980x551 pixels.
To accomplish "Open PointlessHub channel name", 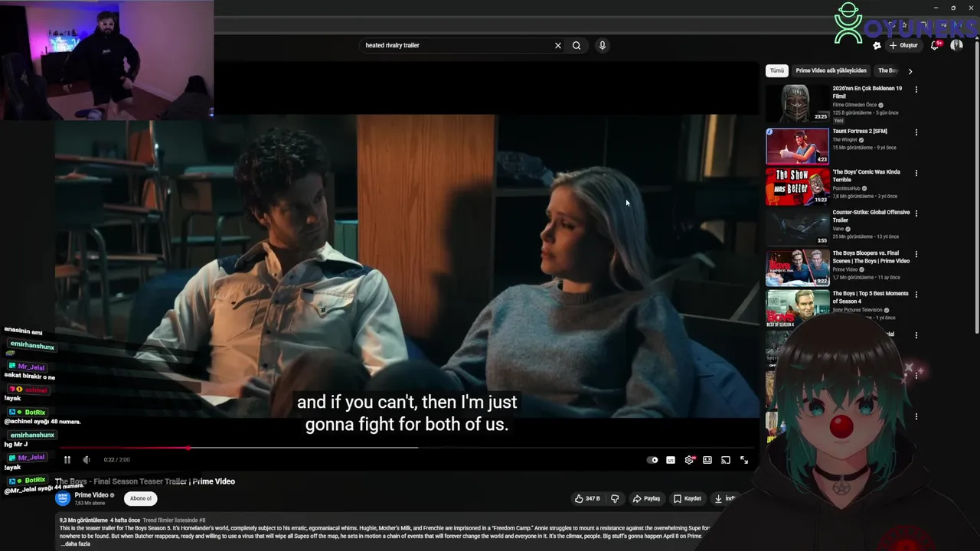I will tap(848, 188).
